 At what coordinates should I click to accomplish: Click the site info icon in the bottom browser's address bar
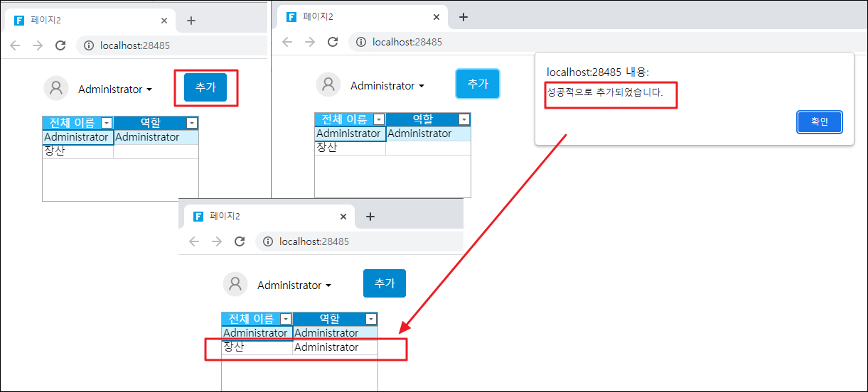tap(268, 241)
